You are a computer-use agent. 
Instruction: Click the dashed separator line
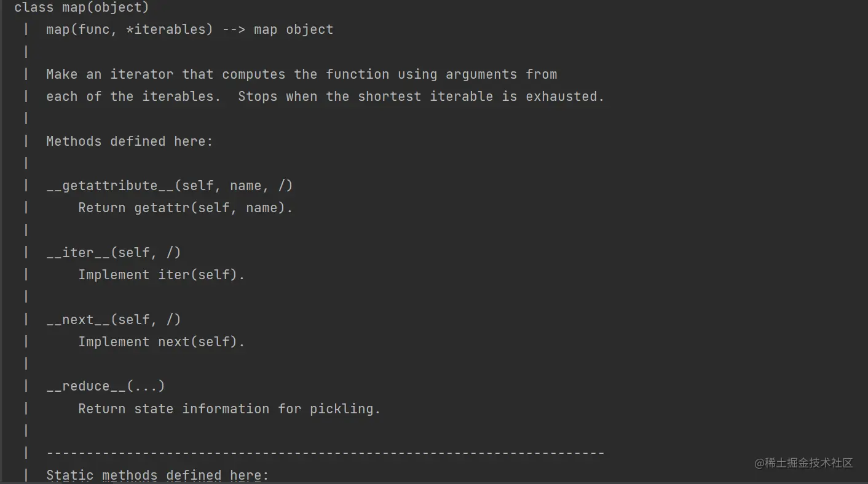click(x=325, y=453)
